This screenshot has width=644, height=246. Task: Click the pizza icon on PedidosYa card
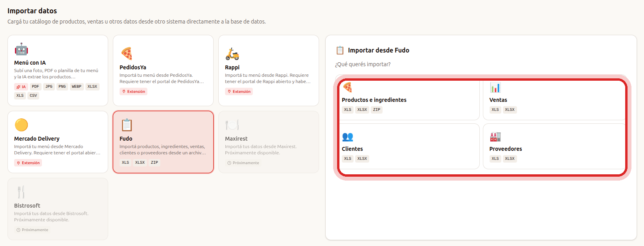point(127,54)
